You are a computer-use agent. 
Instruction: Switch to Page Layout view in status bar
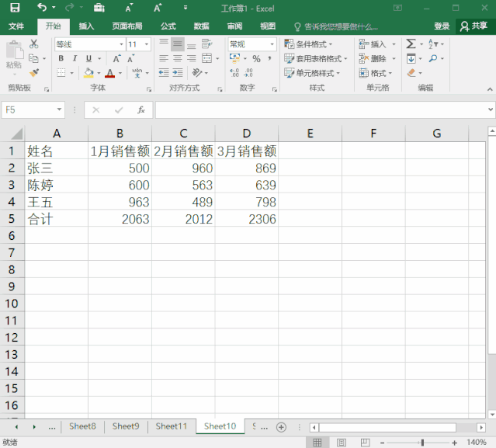342,443
